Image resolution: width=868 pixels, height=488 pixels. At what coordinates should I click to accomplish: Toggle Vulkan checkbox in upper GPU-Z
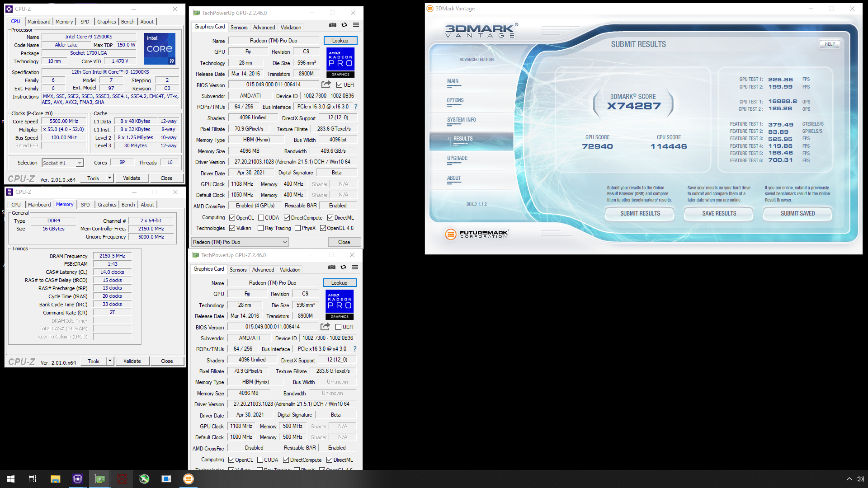coord(232,228)
